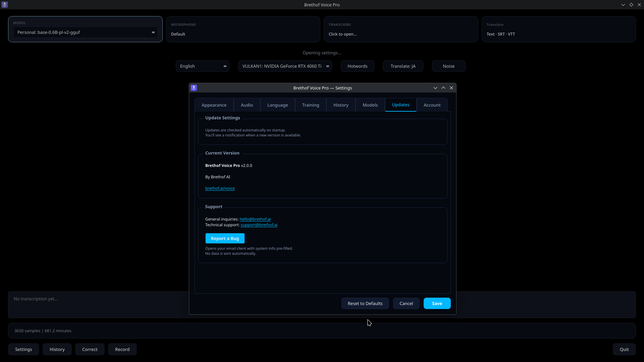Click the 'By Brethof AI' text
Screen dimensions: 644x362
click(x=218, y=177)
